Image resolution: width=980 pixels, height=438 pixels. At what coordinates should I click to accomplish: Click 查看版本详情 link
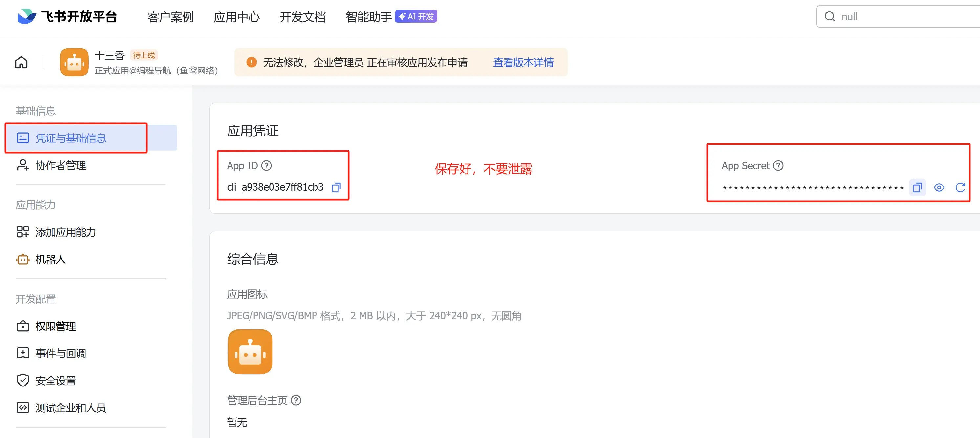click(523, 62)
